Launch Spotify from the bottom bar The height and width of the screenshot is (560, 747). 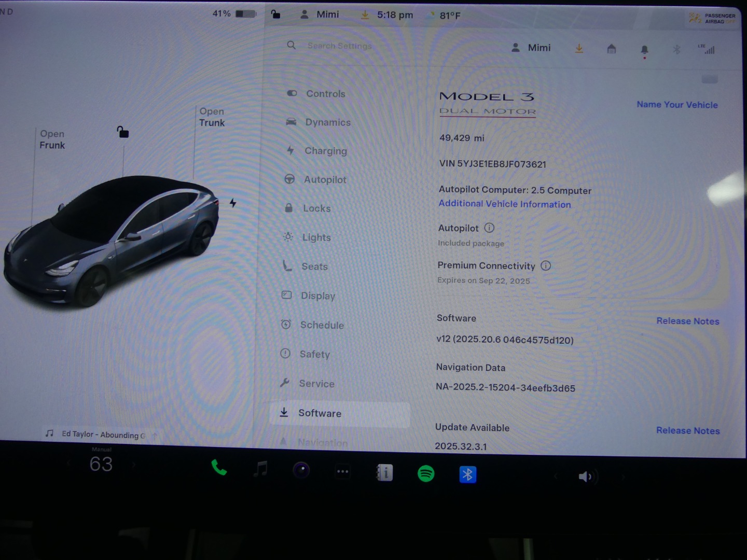tap(426, 473)
